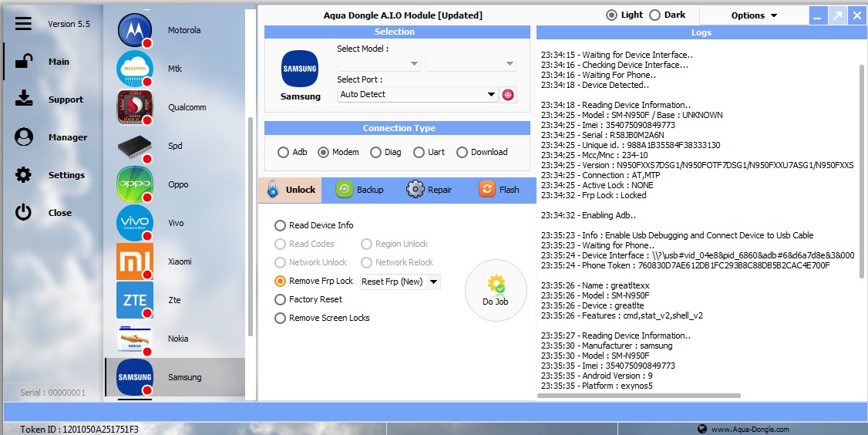
Task: Click the Close power icon
Action: [23, 212]
